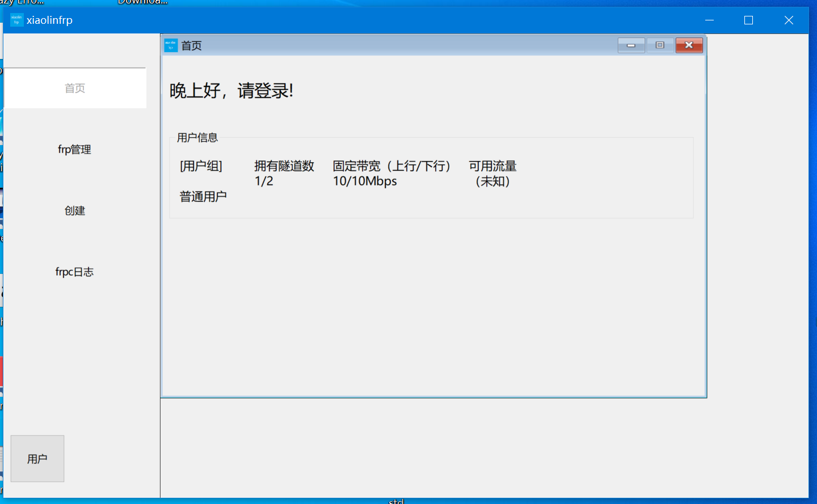The height and width of the screenshot is (504, 817).
Task: Restore the 首页 child window
Action: pyautogui.click(x=660, y=45)
